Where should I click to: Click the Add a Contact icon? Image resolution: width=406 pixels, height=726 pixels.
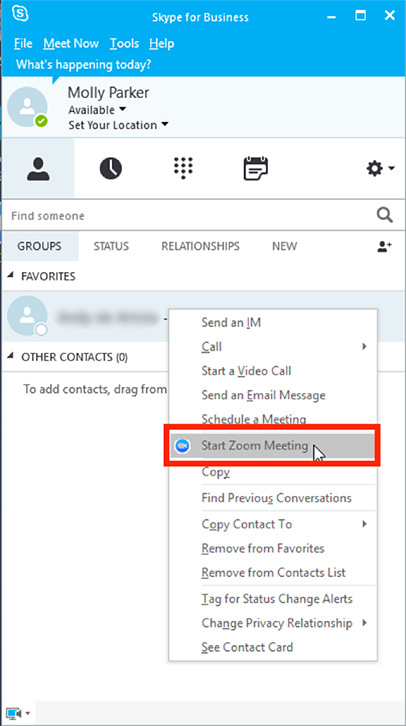pos(384,246)
